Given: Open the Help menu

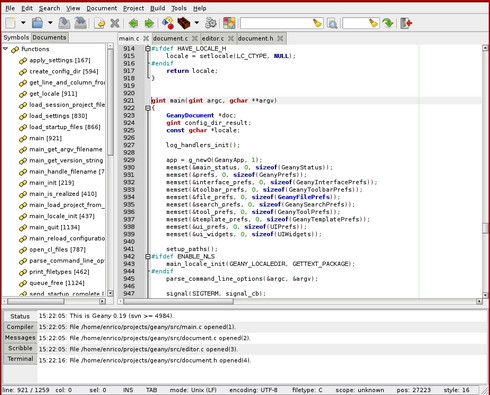Looking at the screenshot, I should (x=200, y=8).
